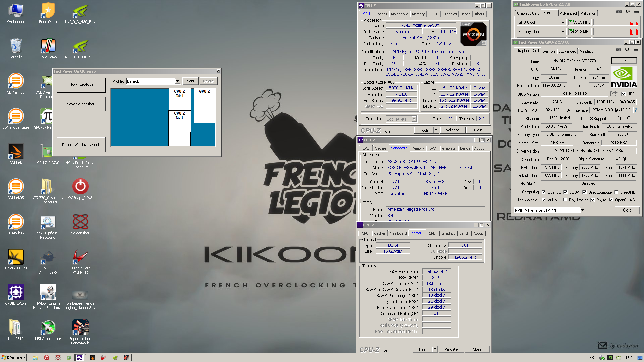Viewport: 644px width, 362px height.
Task: Click the FR language indicator in the taskbar
Action: pos(591,358)
